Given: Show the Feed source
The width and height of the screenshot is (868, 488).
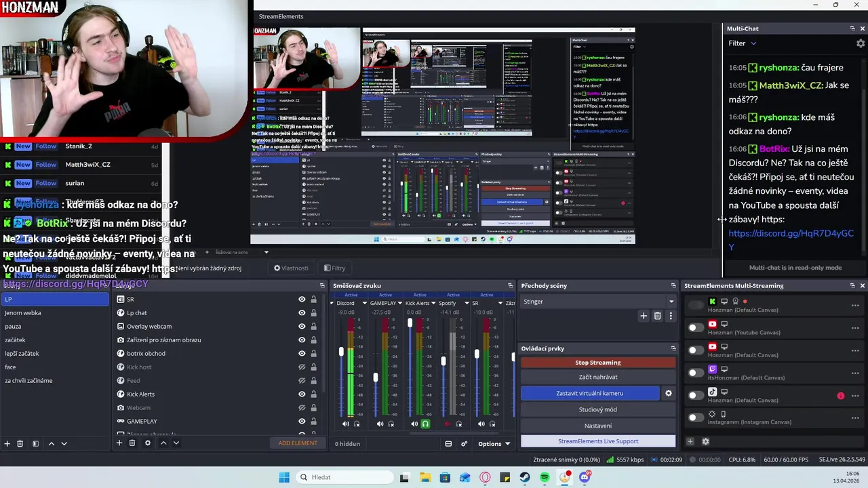Looking at the screenshot, I should pyautogui.click(x=302, y=380).
